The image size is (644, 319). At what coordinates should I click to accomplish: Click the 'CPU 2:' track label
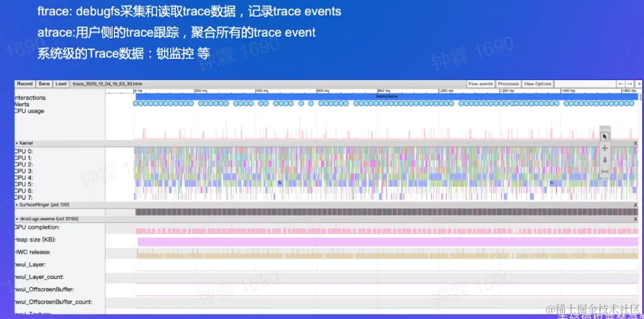[24, 164]
